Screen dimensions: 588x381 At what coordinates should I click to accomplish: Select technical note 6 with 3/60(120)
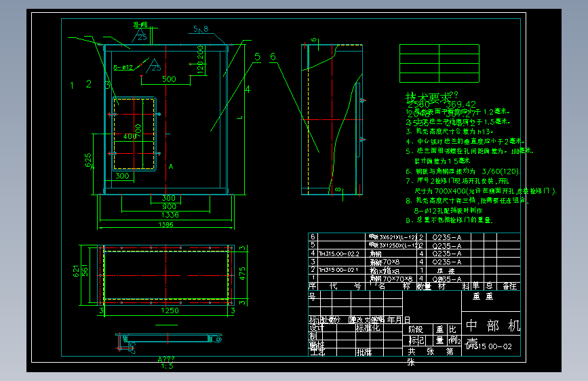tap(463, 172)
